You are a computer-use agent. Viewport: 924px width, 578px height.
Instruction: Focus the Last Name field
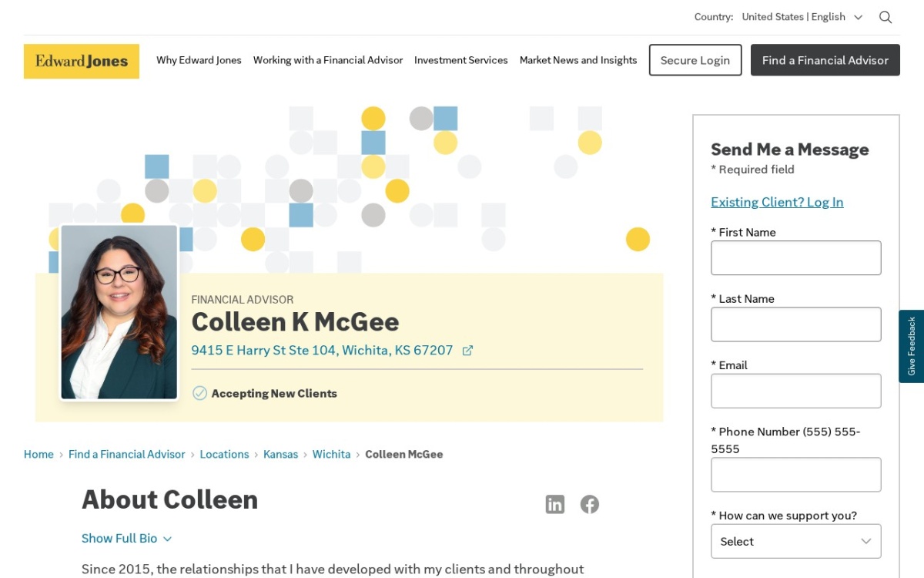point(796,324)
